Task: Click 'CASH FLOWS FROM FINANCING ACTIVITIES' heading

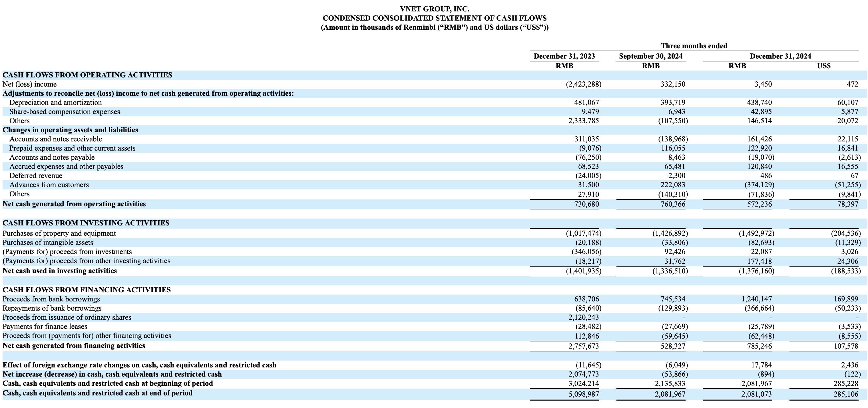Action: click(x=87, y=290)
